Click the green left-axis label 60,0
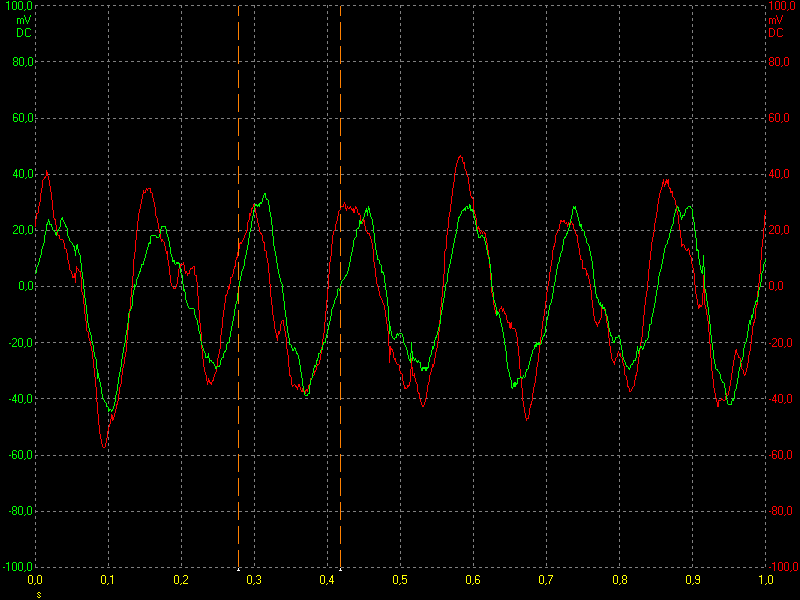Image resolution: width=800 pixels, height=600 pixels. click(x=22, y=118)
